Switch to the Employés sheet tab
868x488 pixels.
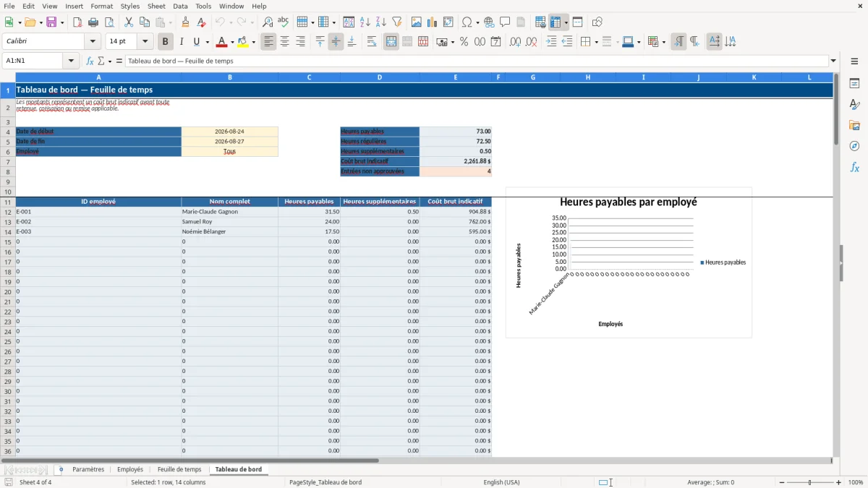(130, 470)
